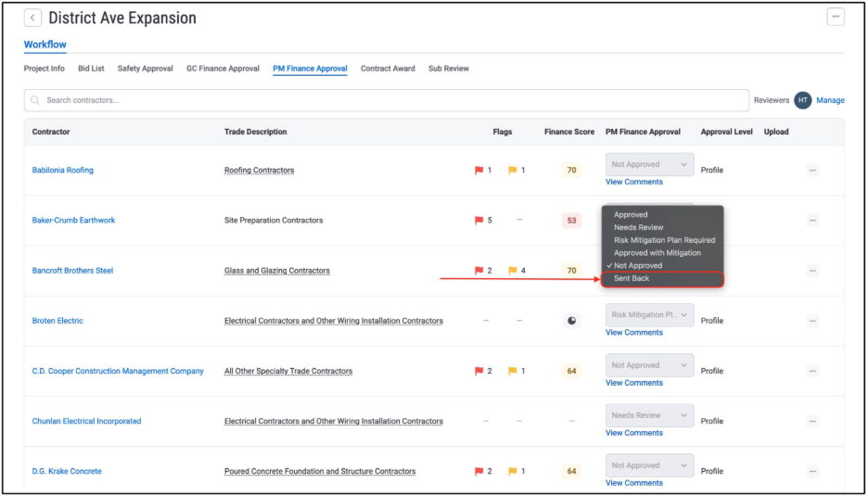
Task: Choose Risk Mitigation Plan Required option
Action: (x=663, y=240)
